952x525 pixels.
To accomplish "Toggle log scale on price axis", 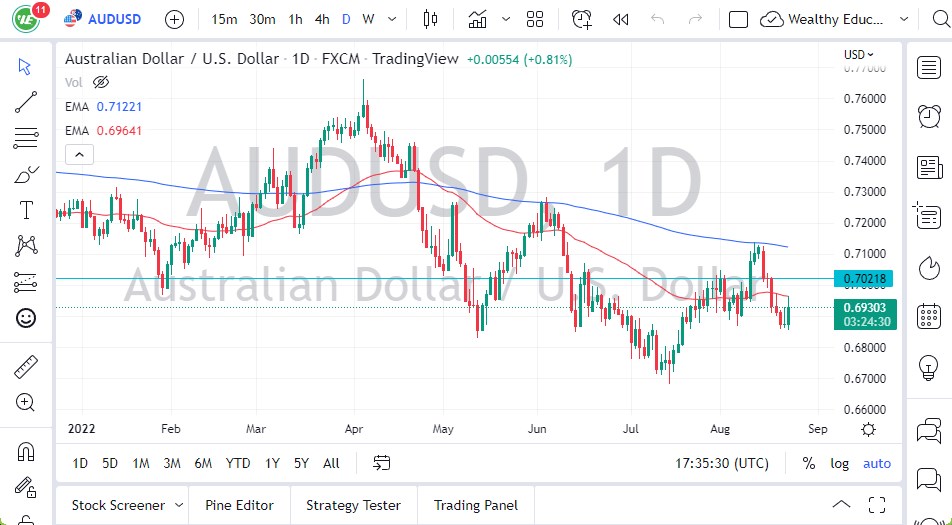I will click(840, 463).
